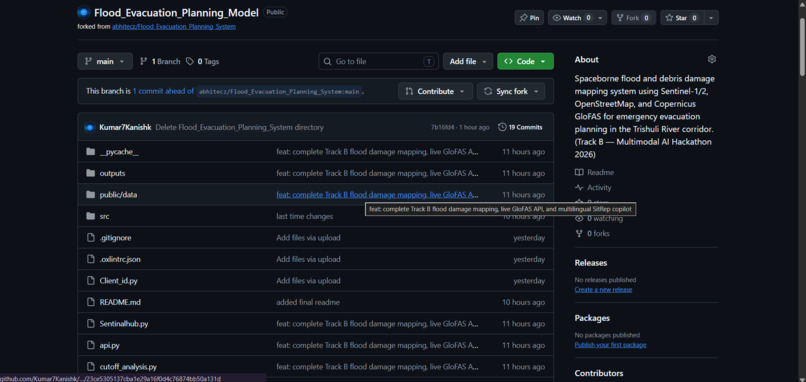Open the Sentinalhub.py file

(124, 324)
